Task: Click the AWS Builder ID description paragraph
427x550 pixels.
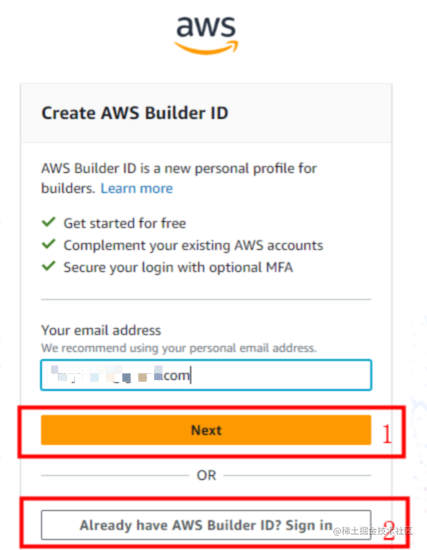Action: tap(179, 179)
